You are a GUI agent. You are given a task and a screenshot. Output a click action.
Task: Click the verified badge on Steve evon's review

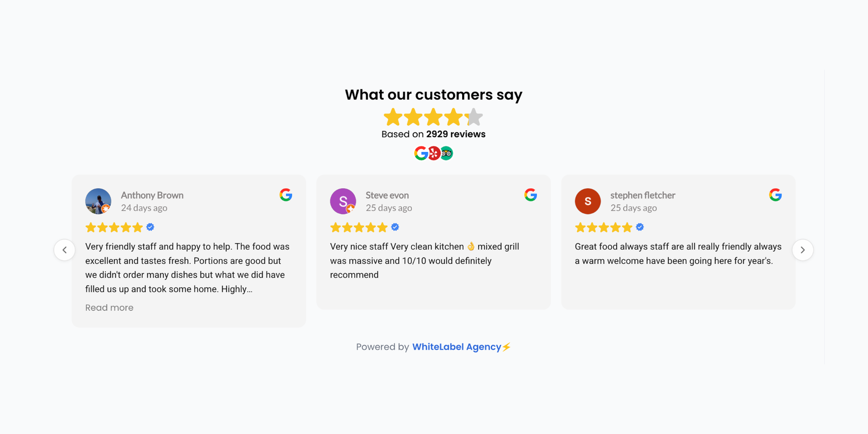coord(395,227)
